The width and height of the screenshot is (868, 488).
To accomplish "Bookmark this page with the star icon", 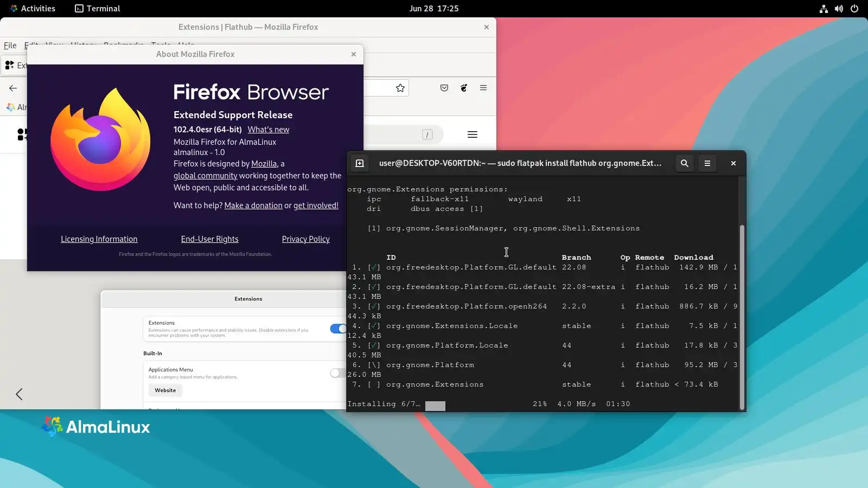I will pyautogui.click(x=400, y=88).
